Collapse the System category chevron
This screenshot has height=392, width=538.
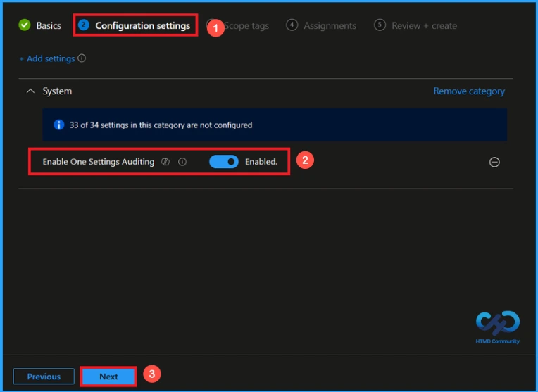30,91
